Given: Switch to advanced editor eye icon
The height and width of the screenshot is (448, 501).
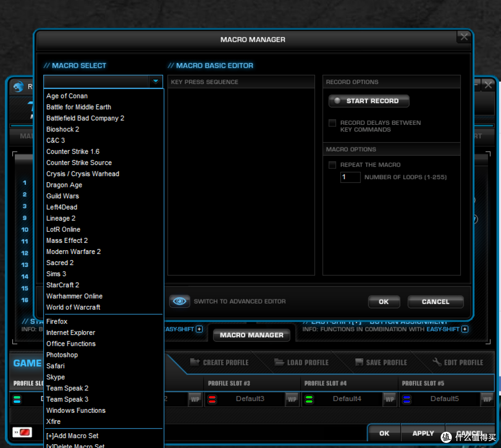Looking at the screenshot, I should (180, 301).
